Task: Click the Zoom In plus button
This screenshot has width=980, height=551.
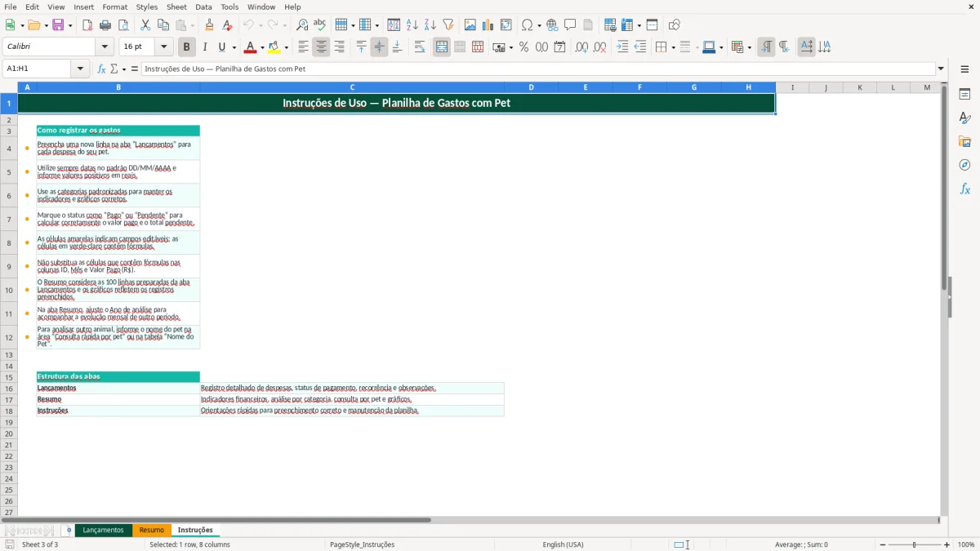Action: [x=947, y=544]
